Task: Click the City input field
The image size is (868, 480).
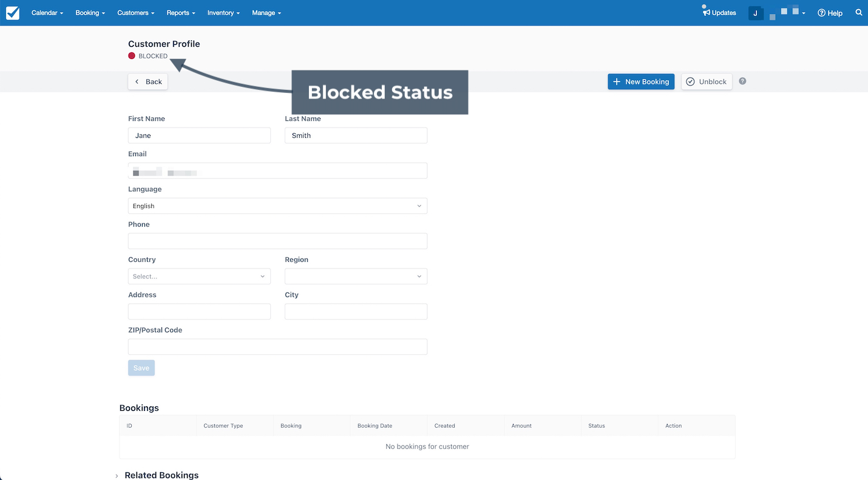Action: coord(356,312)
